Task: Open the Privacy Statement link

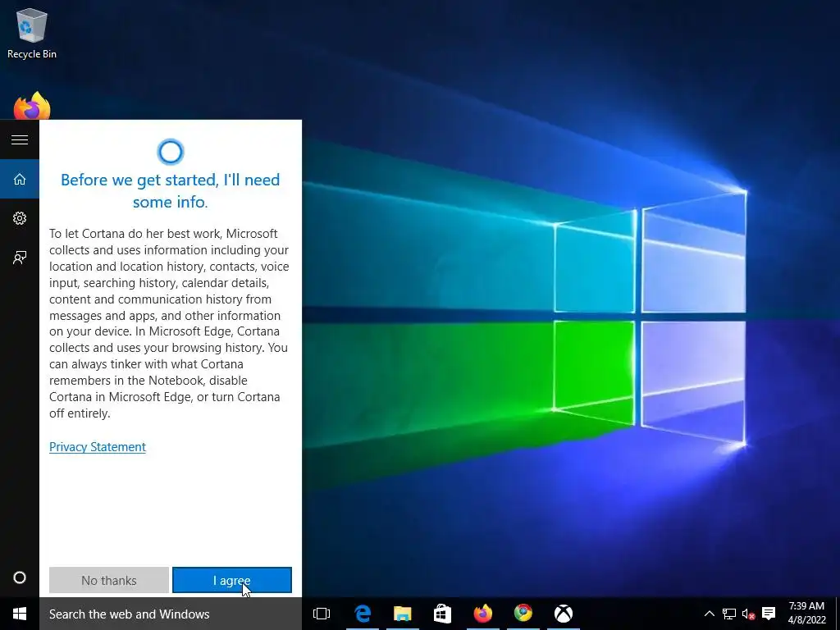Action: tap(98, 447)
